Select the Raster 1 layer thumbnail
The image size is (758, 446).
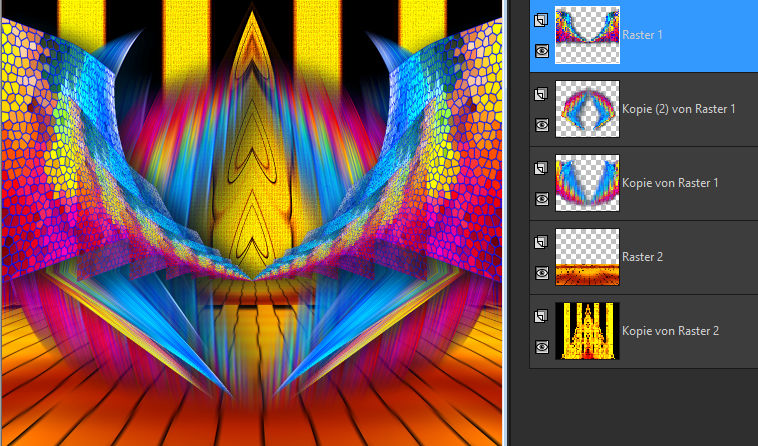pos(587,35)
